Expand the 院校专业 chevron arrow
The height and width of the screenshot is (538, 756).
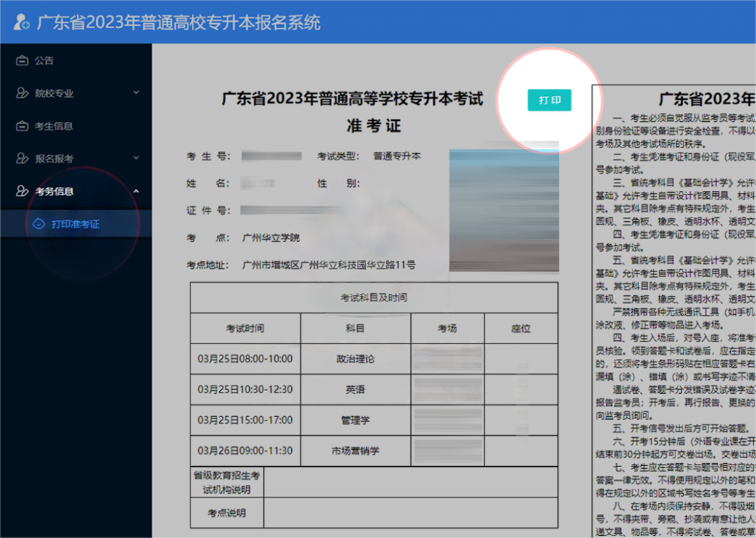click(x=136, y=93)
